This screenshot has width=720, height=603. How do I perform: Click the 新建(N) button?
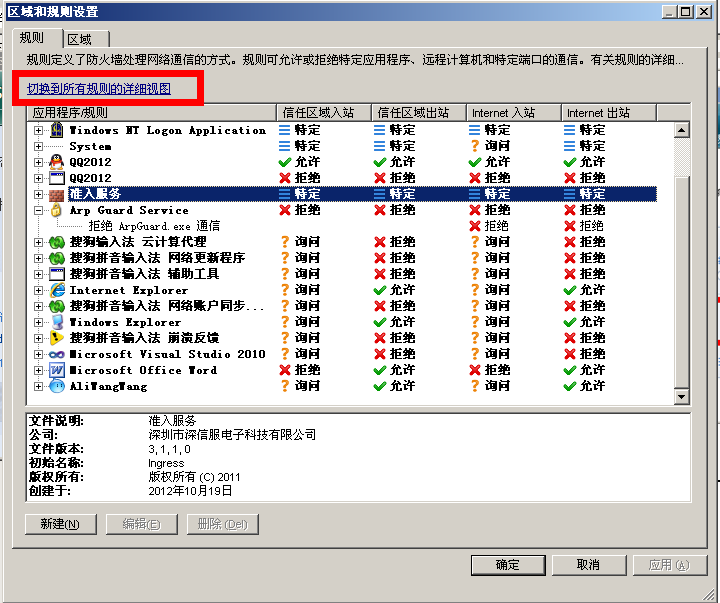click(x=61, y=524)
